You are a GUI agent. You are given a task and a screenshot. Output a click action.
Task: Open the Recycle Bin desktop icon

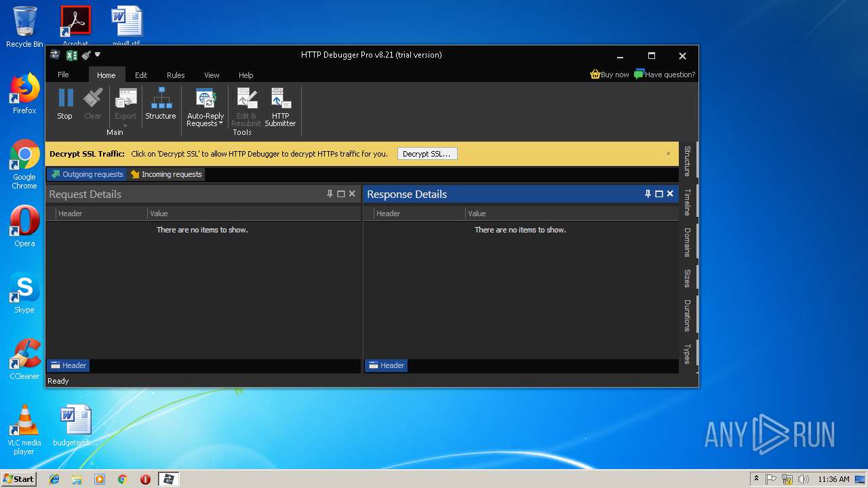click(24, 27)
